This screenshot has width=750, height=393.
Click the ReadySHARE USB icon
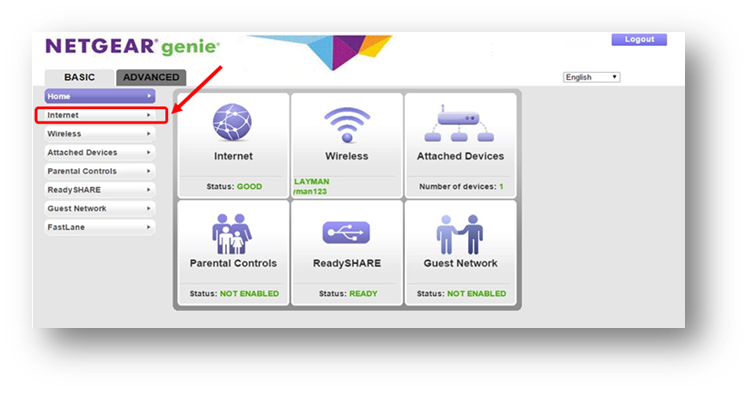[x=346, y=232]
